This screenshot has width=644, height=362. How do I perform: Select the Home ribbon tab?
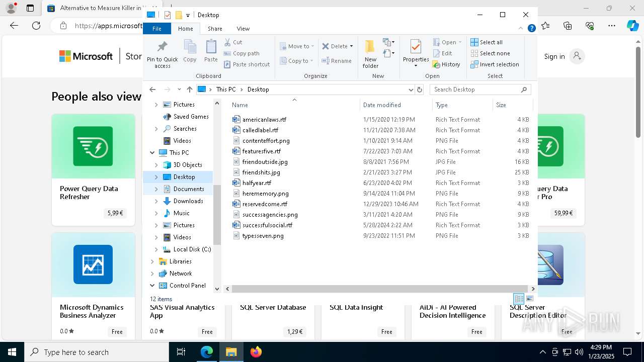pos(186,29)
